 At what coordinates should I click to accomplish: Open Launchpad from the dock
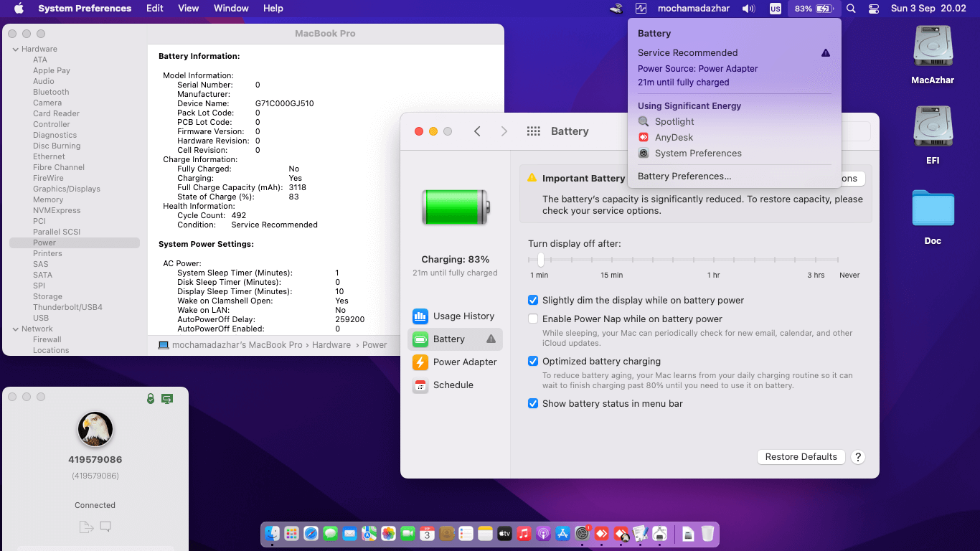[291, 533]
